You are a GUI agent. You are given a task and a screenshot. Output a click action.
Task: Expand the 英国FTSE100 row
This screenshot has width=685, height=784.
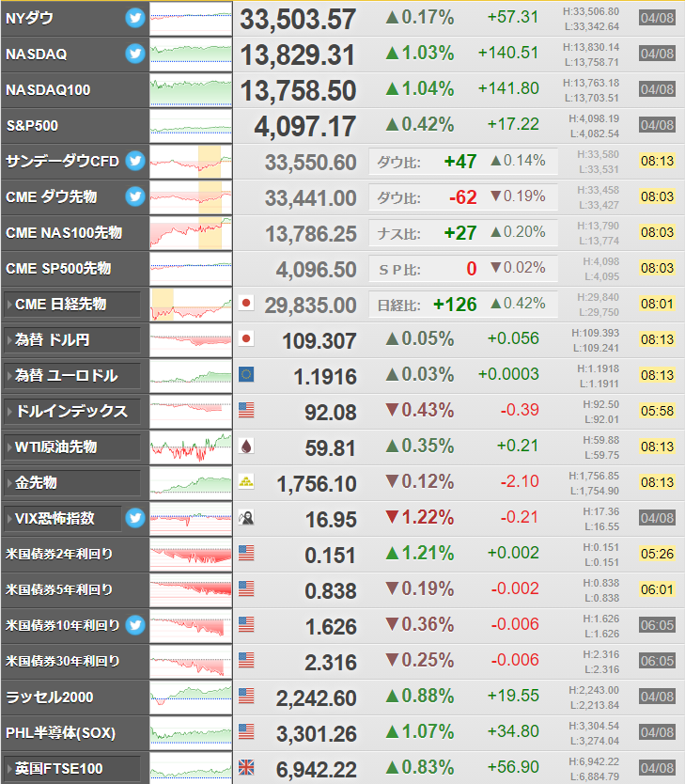coord(72,769)
